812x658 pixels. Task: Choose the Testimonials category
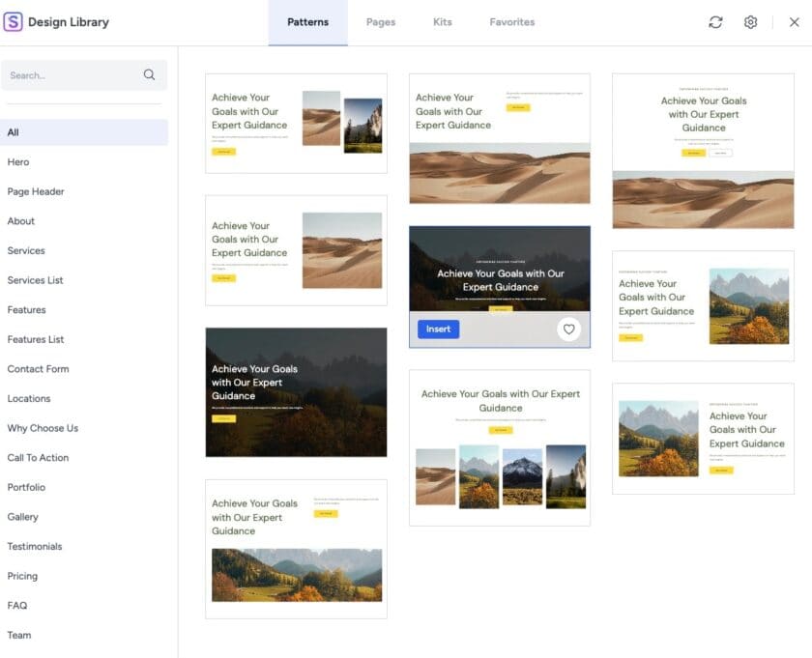coord(35,547)
